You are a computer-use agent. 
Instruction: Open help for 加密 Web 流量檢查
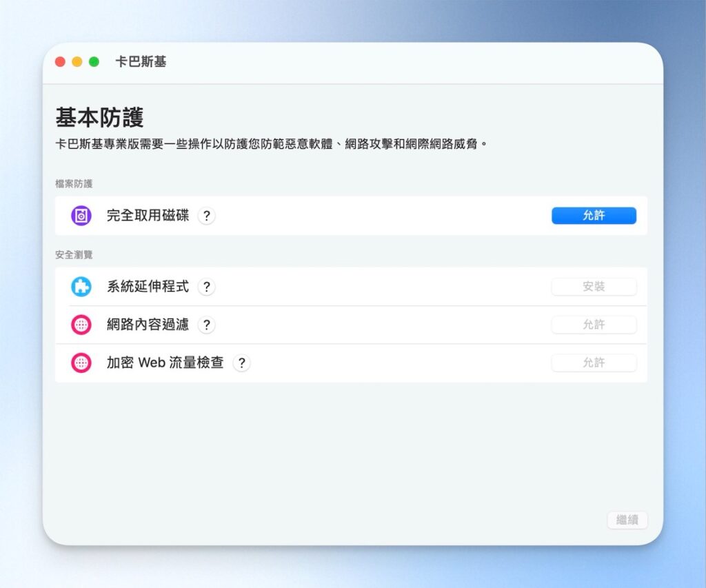tap(242, 363)
